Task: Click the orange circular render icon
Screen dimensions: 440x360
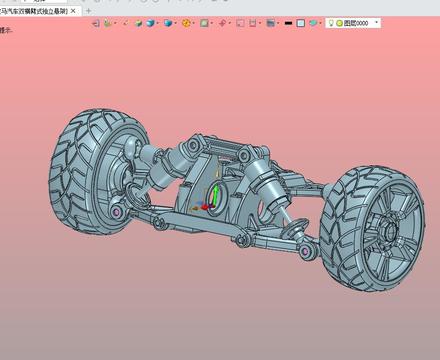Action: click(186, 23)
